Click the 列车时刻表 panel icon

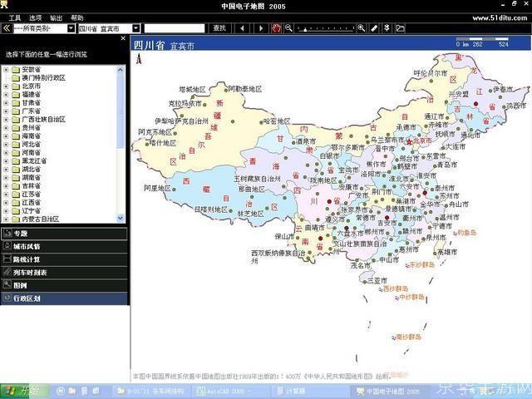tap(7, 272)
